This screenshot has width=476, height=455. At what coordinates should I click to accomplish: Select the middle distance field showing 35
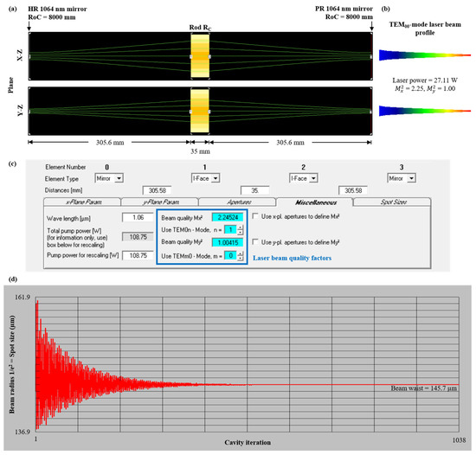tap(255, 190)
